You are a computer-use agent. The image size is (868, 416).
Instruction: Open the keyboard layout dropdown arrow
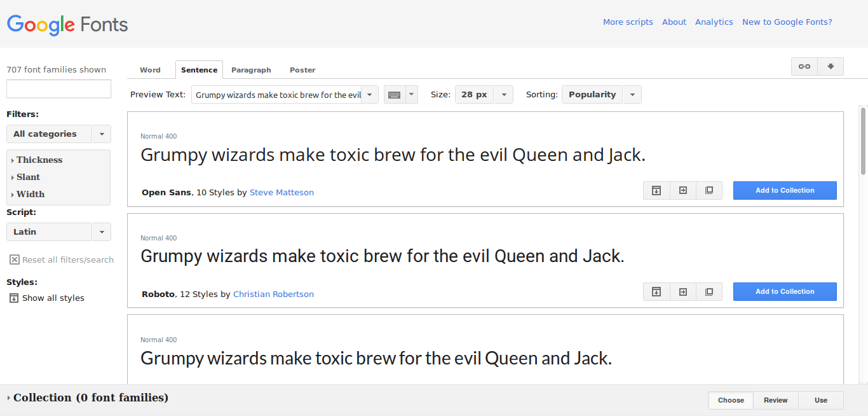[x=412, y=95]
